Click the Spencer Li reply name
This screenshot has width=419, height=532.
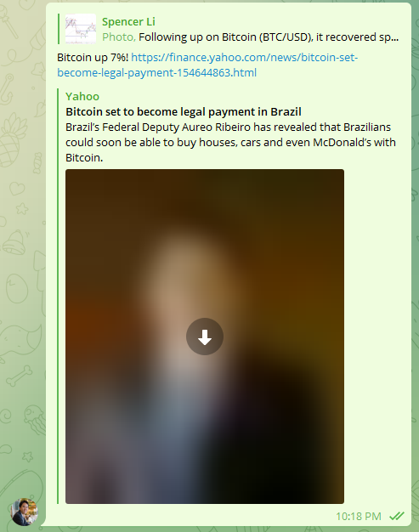point(128,22)
